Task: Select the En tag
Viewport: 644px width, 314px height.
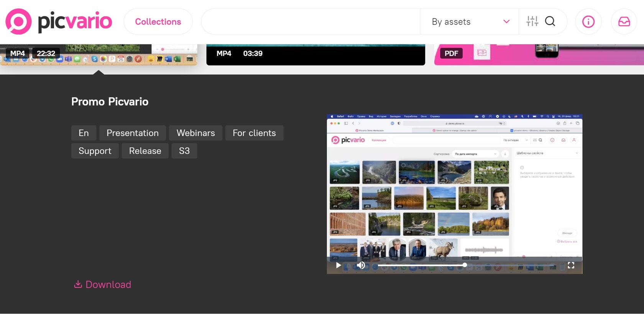Action: [84, 133]
